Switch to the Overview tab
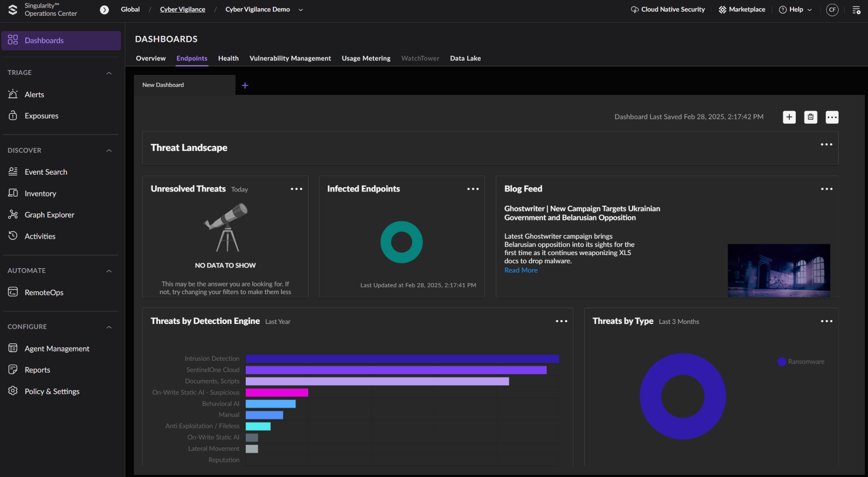Image resolution: width=868 pixels, height=477 pixels. [151, 59]
